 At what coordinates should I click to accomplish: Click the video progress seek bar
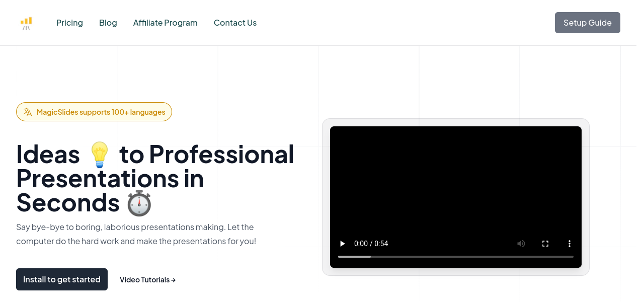coord(455,257)
